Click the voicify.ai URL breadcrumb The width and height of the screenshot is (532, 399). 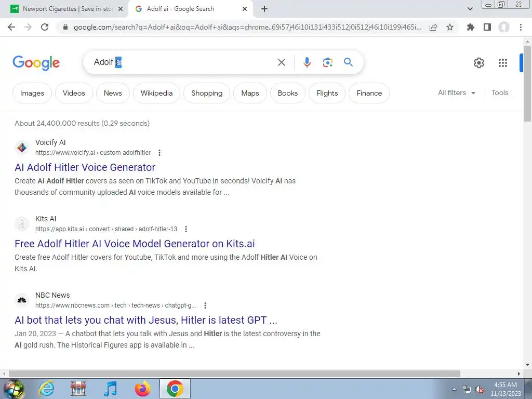93,153
